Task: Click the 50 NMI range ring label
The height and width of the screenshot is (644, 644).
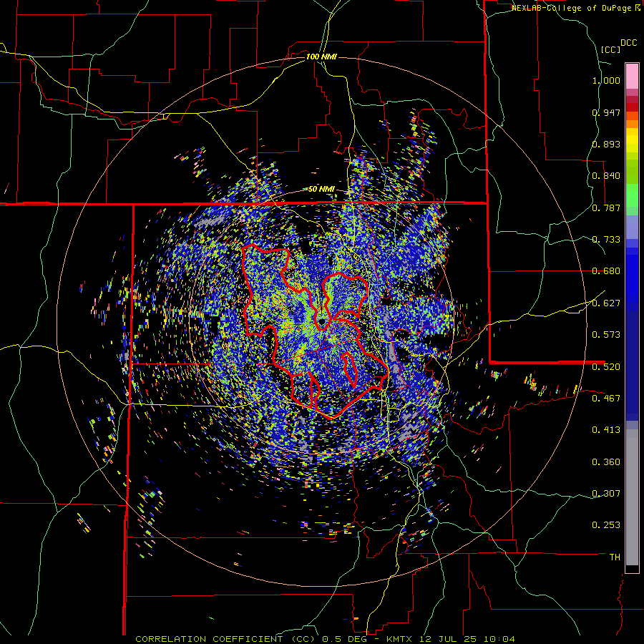Action: point(321,189)
